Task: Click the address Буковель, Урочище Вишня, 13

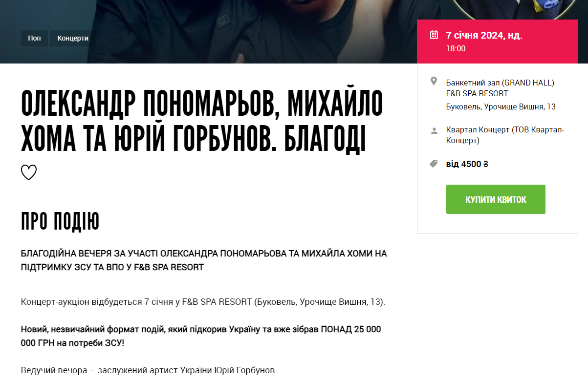Action: coord(501,107)
